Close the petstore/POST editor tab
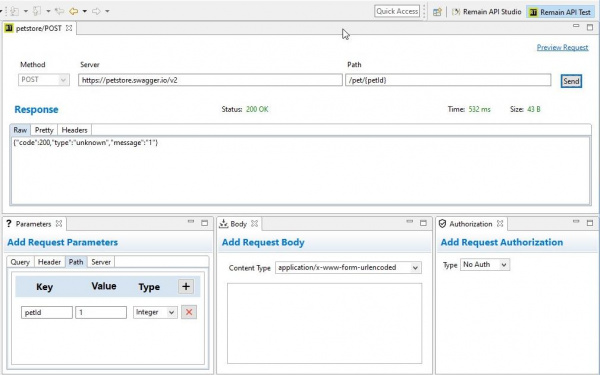The width and height of the screenshot is (600, 375). (69, 28)
